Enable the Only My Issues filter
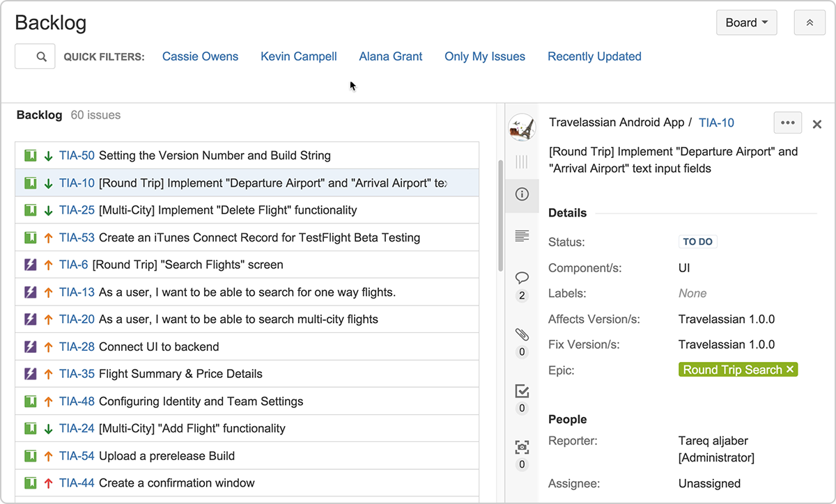Viewport: 836px width, 504px height. click(x=485, y=56)
